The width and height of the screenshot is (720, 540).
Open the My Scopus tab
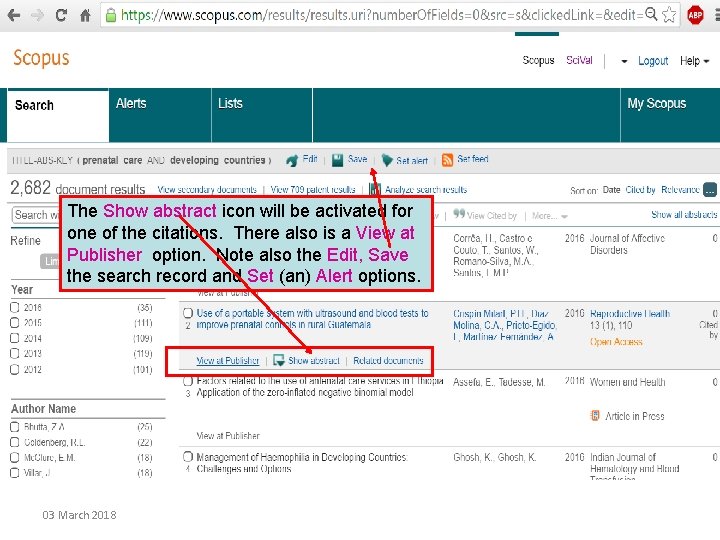click(x=657, y=103)
